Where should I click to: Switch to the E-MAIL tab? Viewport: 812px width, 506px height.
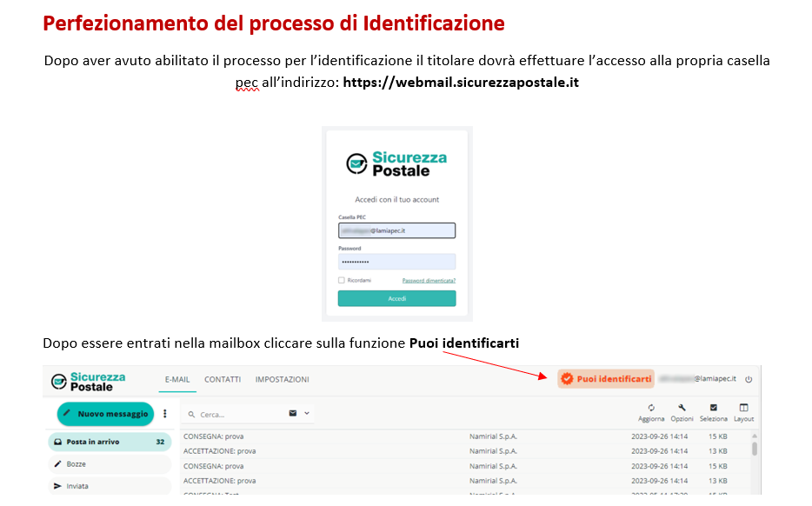[177, 380]
